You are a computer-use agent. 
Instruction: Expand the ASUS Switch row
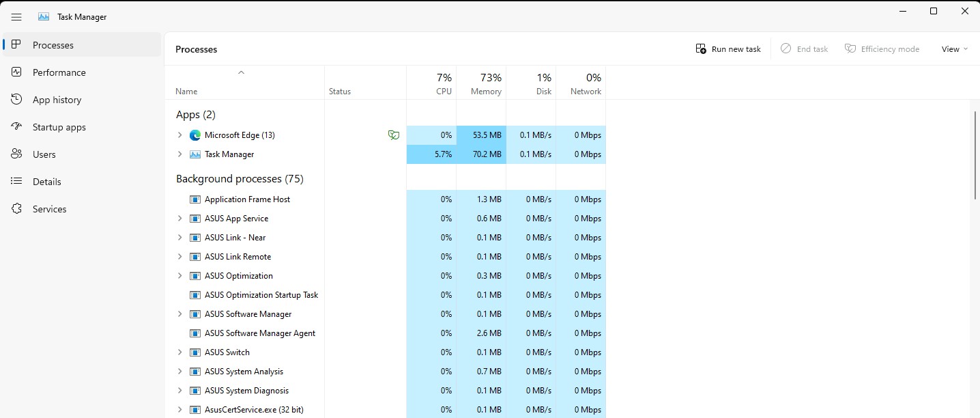[180, 352]
